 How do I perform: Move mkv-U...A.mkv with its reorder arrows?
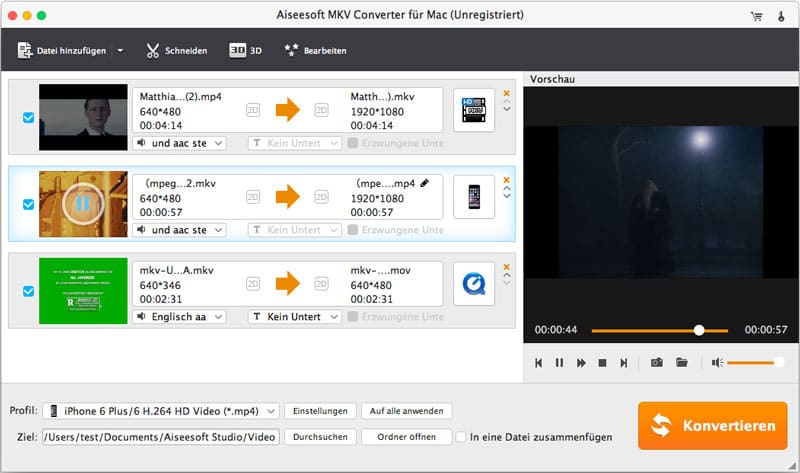pos(507,279)
